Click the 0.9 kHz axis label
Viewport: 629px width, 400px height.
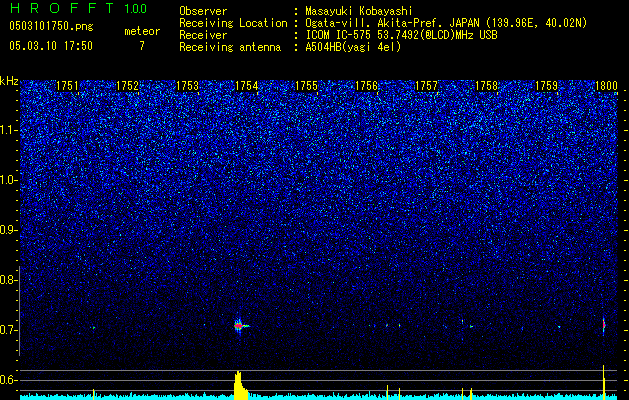(9, 230)
